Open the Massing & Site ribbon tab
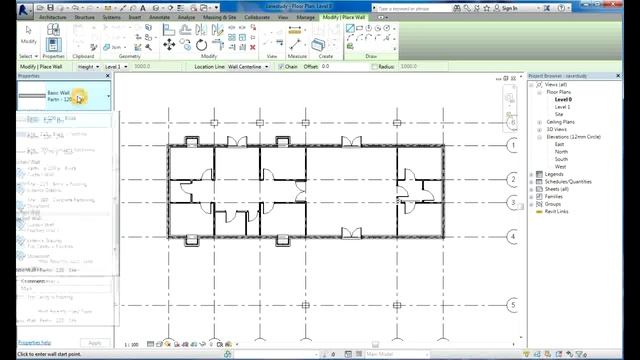This screenshot has width=640, height=360. [x=220, y=18]
